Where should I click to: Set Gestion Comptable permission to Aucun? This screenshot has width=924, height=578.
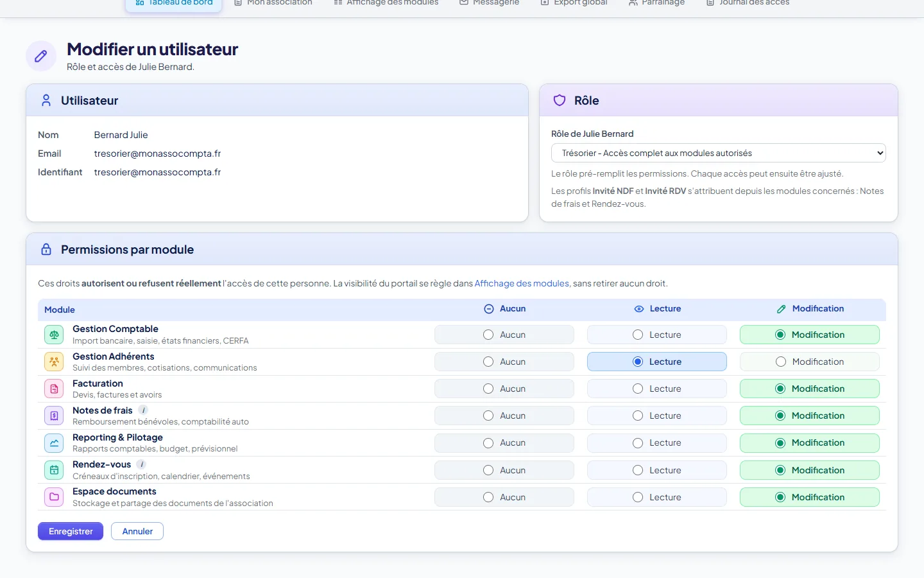coord(504,335)
